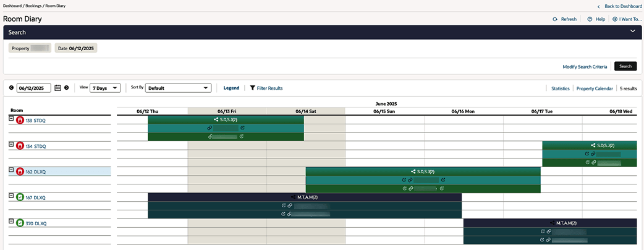Screen dimensions: 644x250
Task: Open room 370 DLXQ link
Action: 36,223
